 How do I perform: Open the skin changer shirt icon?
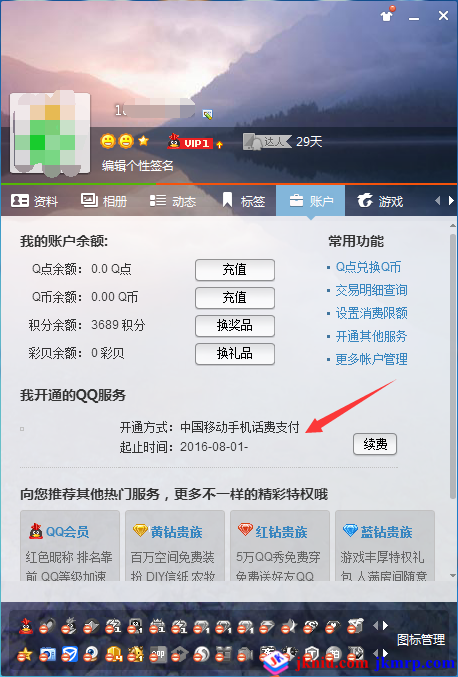[386, 16]
